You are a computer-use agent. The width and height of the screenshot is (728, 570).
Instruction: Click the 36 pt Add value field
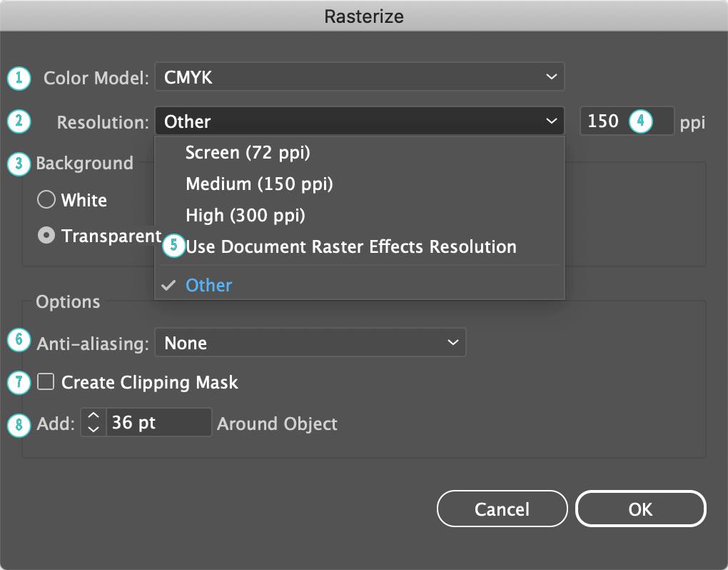[x=158, y=423]
